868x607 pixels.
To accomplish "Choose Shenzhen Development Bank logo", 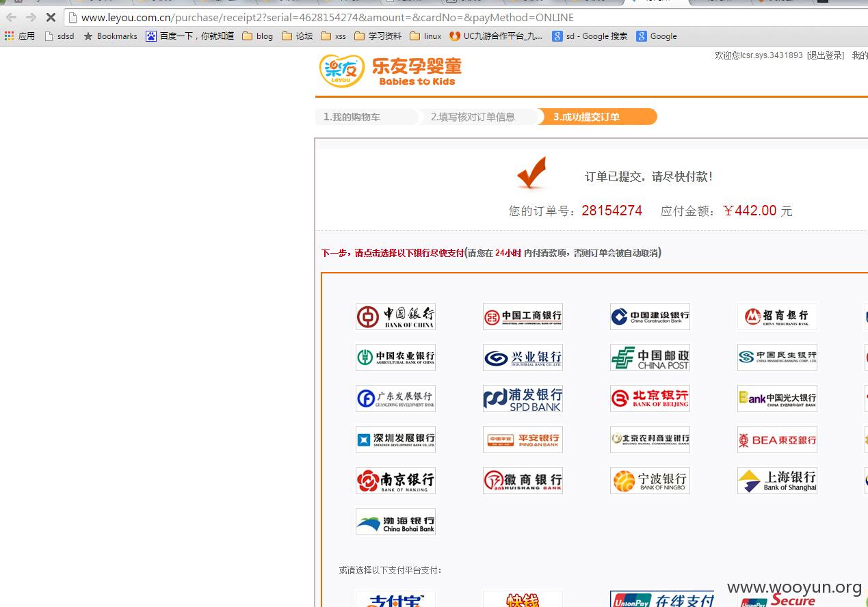I will (395, 440).
